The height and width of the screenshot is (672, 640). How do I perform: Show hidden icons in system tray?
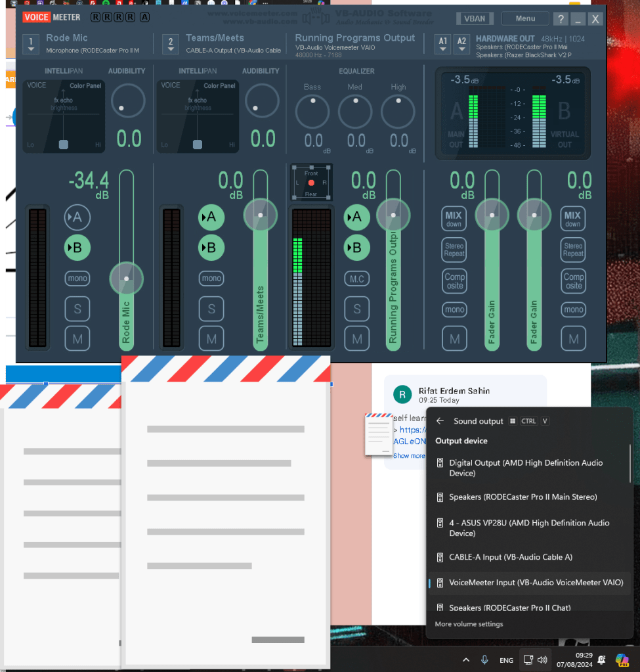tap(466, 660)
